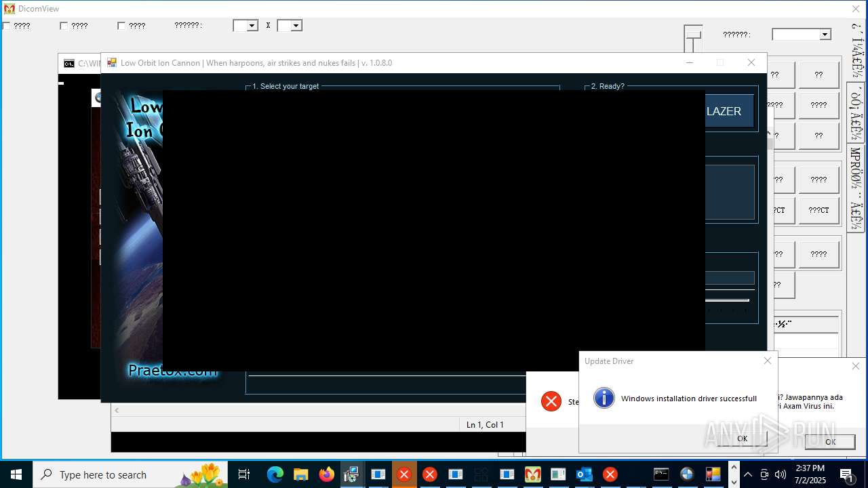
Task: Click the Ln 1, Col 1 status text
Action: pos(485,425)
